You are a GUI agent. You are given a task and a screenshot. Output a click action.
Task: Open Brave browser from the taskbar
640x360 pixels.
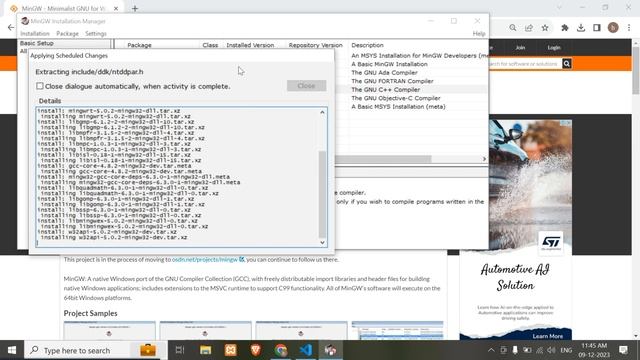pyautogui.click(x=256, y=350)
